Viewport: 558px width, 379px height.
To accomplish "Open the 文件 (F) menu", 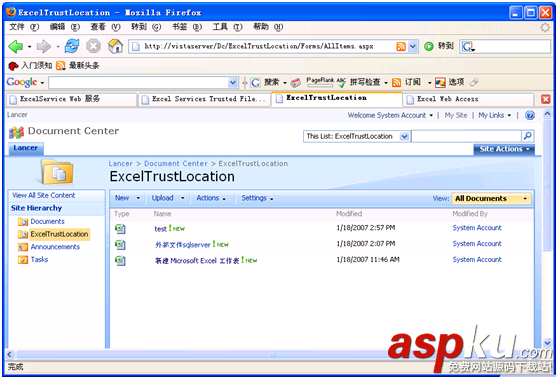I will (24, 27).
